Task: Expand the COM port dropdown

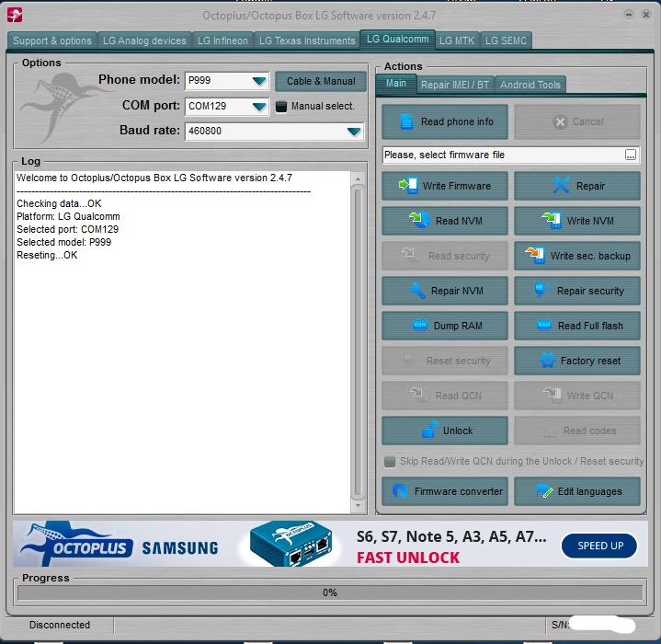Action: coord(259,106)
